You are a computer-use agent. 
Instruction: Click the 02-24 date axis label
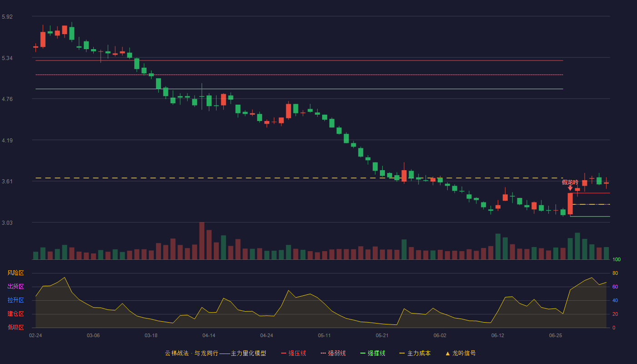[x=35, y=335]
